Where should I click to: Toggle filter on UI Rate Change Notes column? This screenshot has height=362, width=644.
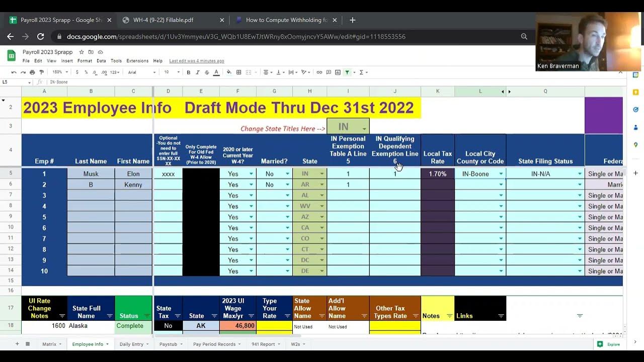62,316
